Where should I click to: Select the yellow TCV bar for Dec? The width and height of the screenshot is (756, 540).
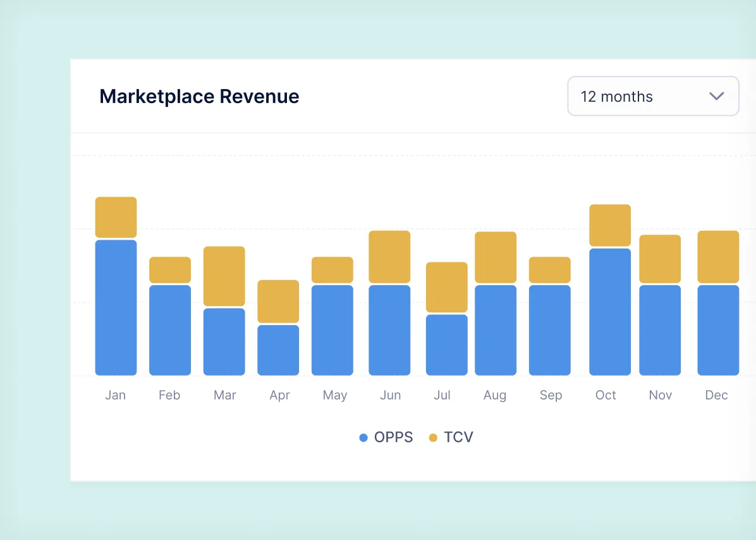coord(719,257)
